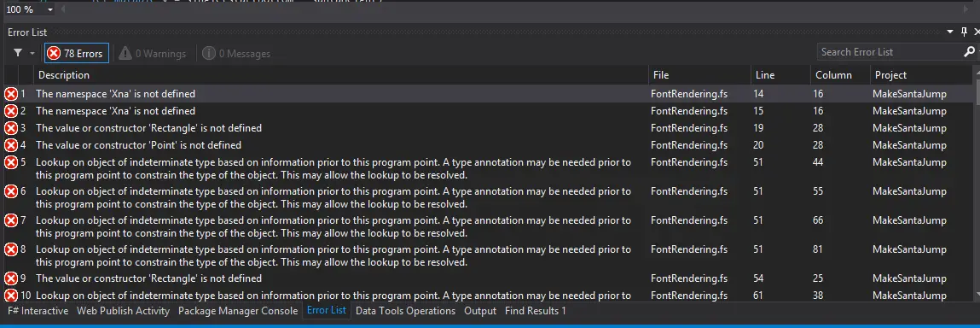This screenshot has height=328, width=980.
Task: Switch to the Output tab
Action: (480, 310)
